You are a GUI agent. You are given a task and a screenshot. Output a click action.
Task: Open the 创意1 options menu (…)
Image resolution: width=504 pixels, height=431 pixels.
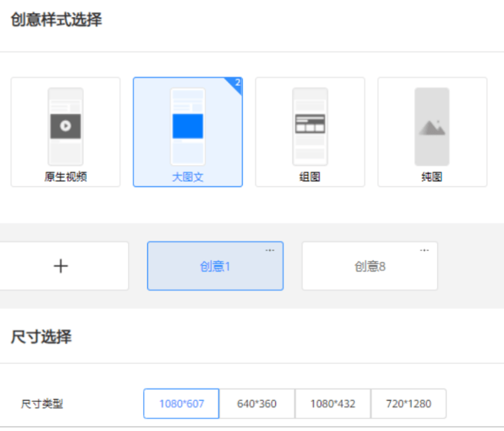pyautogui.click(x=270, y=250)
